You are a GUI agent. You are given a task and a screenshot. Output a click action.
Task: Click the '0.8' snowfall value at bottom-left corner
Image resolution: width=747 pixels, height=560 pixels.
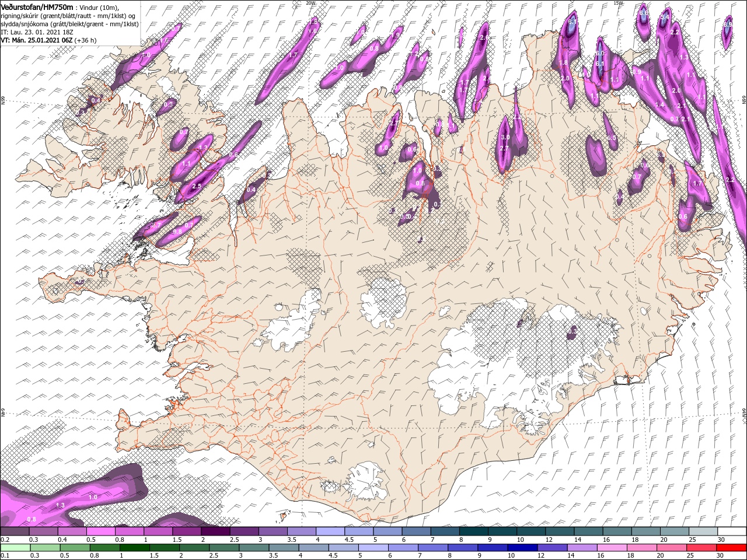click(32, 519)
